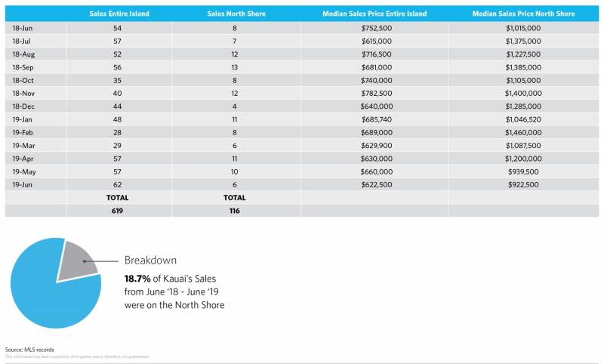Click the 19-Jun row label

point(23,184)
